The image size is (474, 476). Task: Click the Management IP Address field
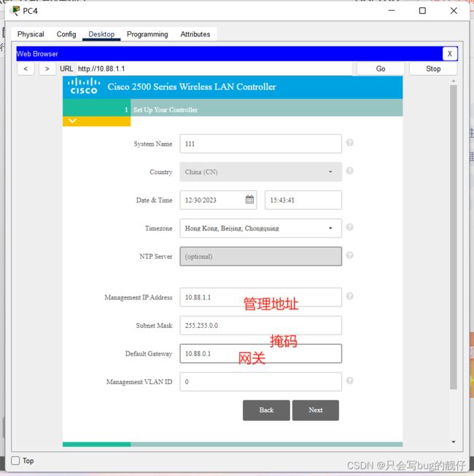260,297
